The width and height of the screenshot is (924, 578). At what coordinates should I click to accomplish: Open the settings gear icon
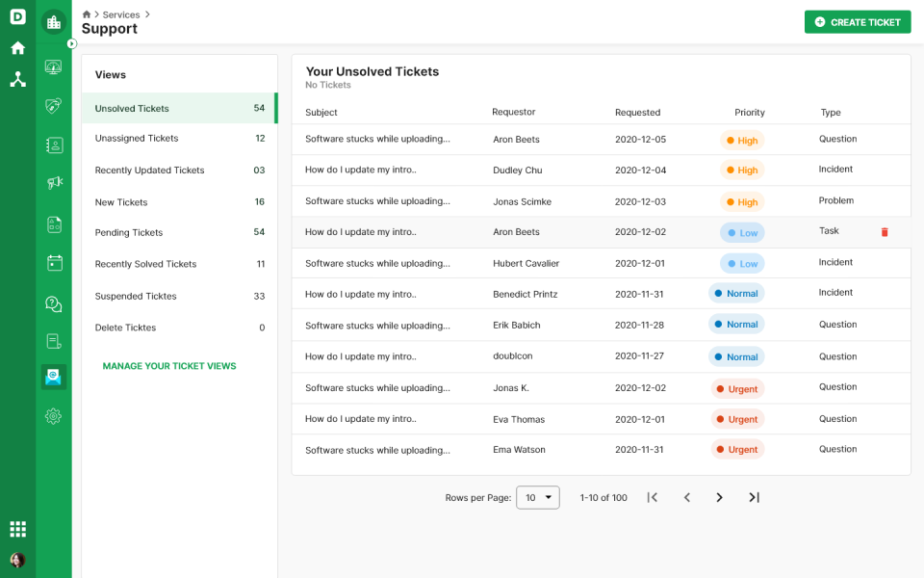pyautogui.click(x=54, y=416)
